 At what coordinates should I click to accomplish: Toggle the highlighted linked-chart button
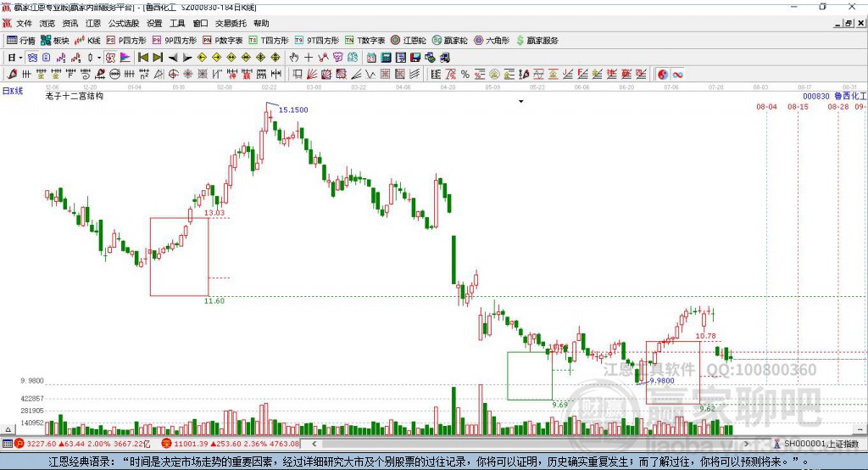(x=32, y=58)
